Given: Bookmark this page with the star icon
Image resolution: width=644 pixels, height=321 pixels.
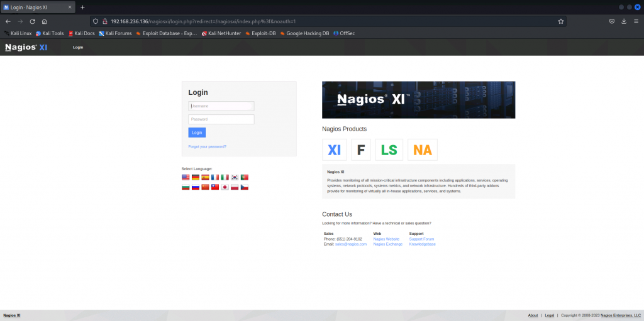Looking at the screenshot, I should click(560, 21).
